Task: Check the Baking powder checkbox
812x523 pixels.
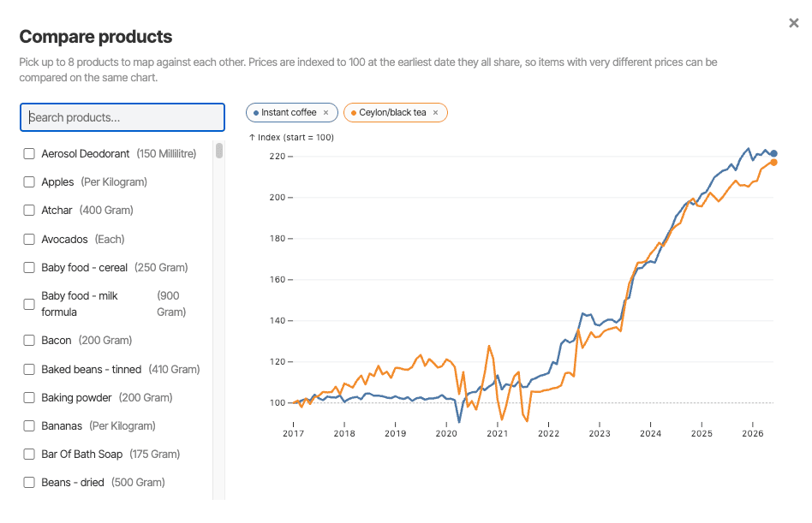Action: click(x=29, y=398)
